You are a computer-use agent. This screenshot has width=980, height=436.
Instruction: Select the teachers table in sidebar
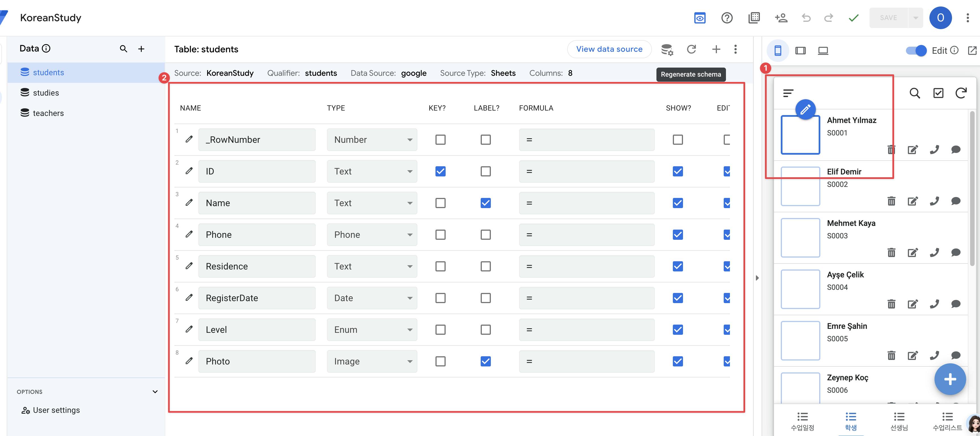[48, 113]
